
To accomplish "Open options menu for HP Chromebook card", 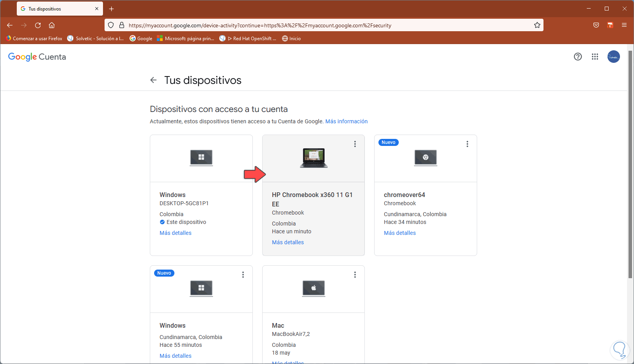I will pos(355,144).
